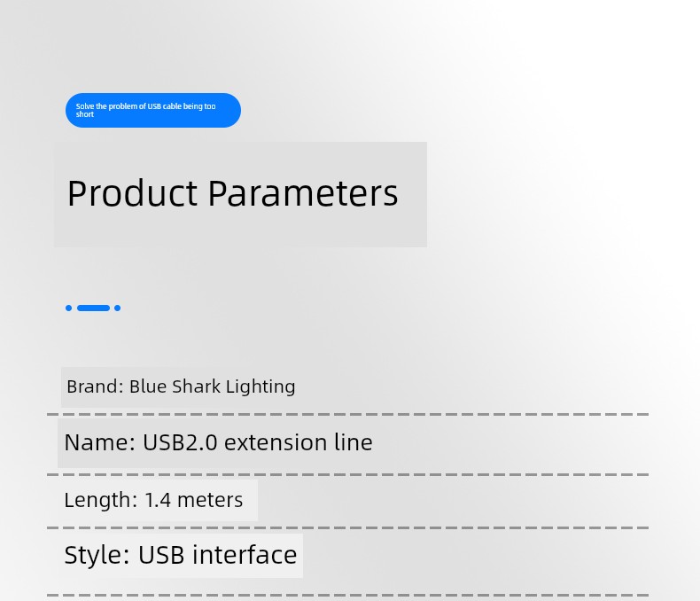This screenshot has height=601, width=700.
Task: Click the left blue dot indicator
Action: 69,308
